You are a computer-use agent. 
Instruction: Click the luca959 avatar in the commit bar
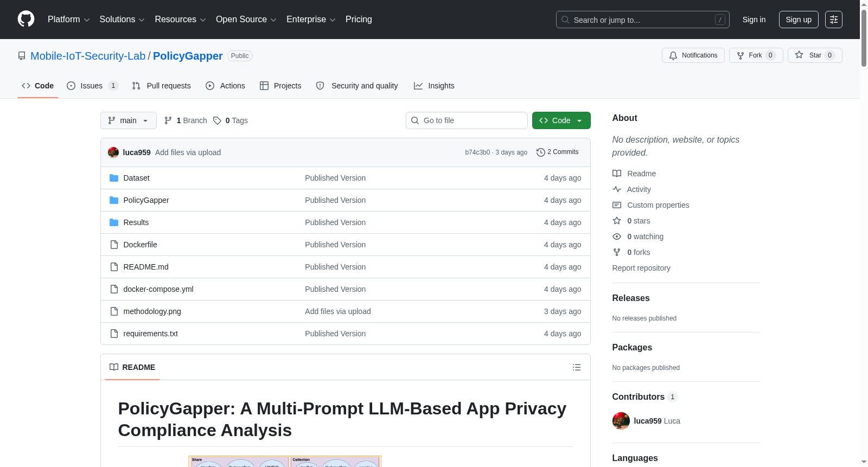[113, 152]
